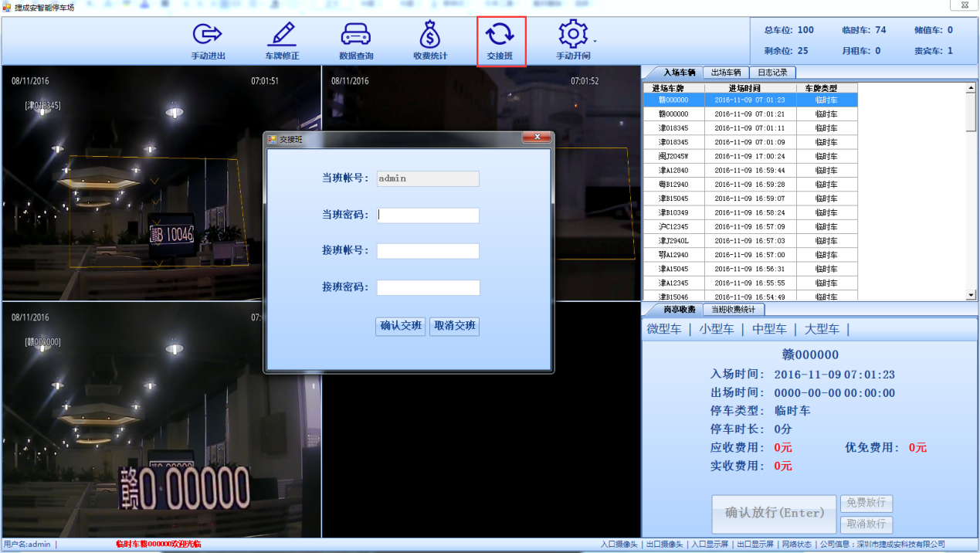980x553 pixels.
Task: Click the 免费放行 button
Action: click(x=866, y=503)
